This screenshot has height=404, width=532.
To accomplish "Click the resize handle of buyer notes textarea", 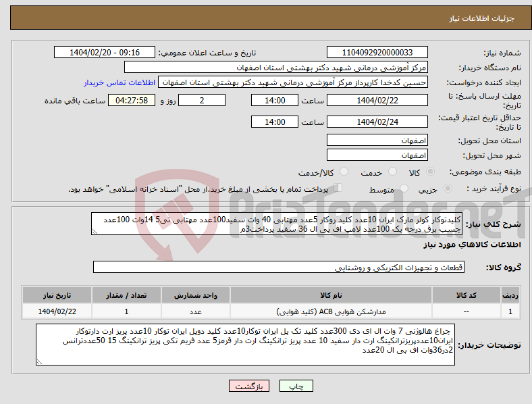I will (39, 362).
